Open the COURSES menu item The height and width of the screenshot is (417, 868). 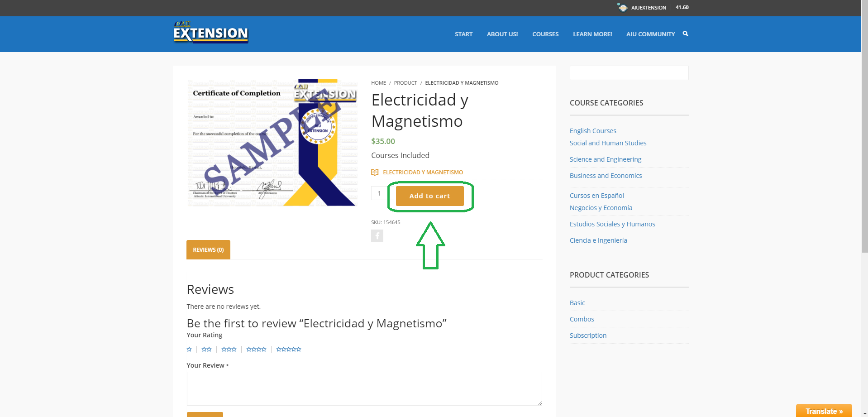[545, 34]
